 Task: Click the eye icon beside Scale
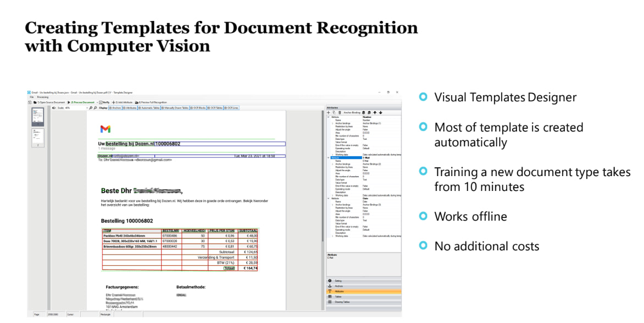click(54, 108)
